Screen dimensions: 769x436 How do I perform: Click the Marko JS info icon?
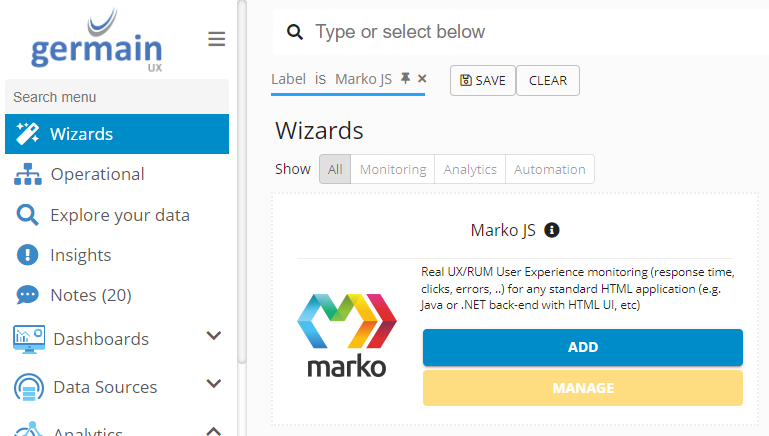(552, 230)
